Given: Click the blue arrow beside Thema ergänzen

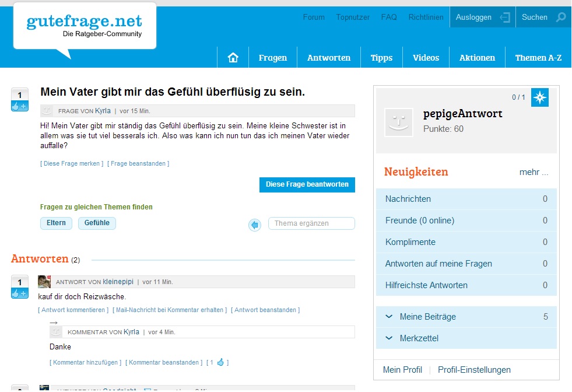Looking at the screenshot, I should 255,225.
